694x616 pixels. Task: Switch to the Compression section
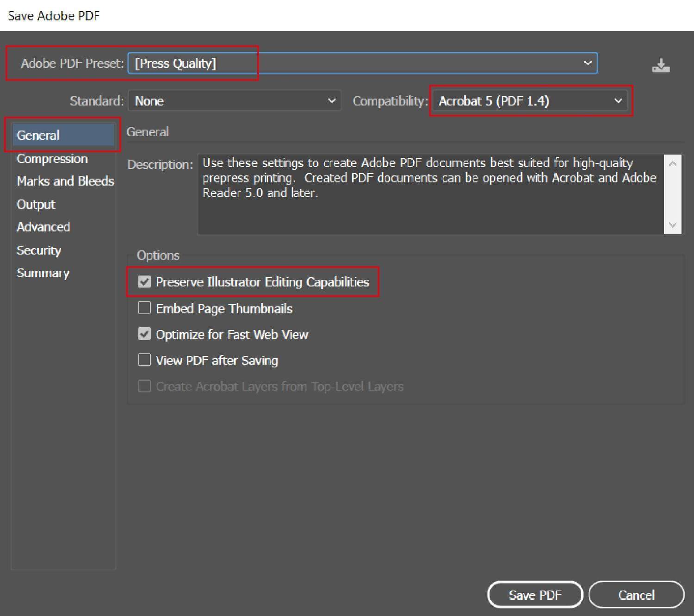point(52,158)
